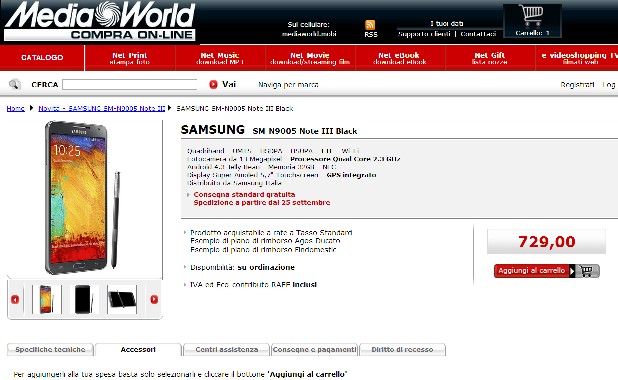Click the main Galaxy Note III product image
The height and width of the screenshot is (380, 618).
pyautogui.click(x=82, y=197)
